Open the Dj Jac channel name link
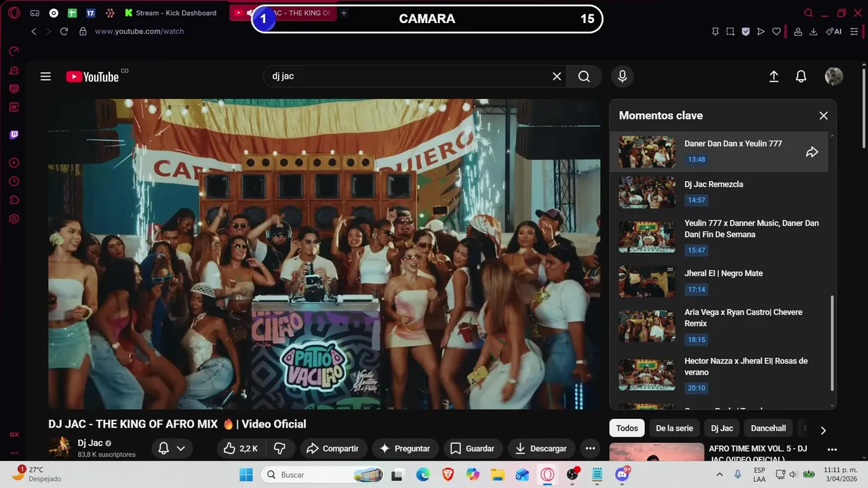This screenshot has height=488, width=868. 90,443
